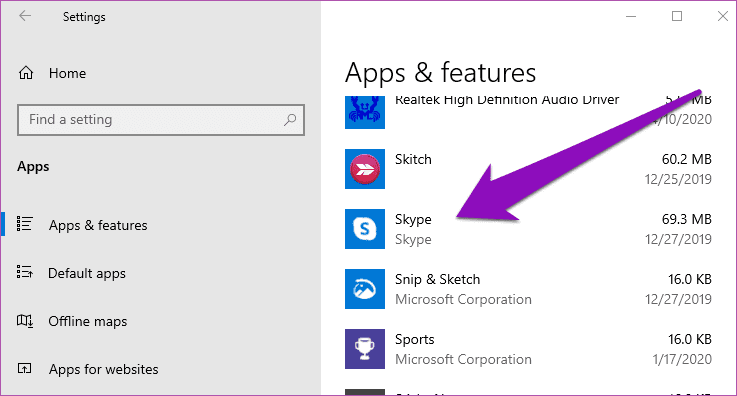This screenshot has height=396, width=737.
Task: Select the Skype entry name
Action: (x=413, y=219)
